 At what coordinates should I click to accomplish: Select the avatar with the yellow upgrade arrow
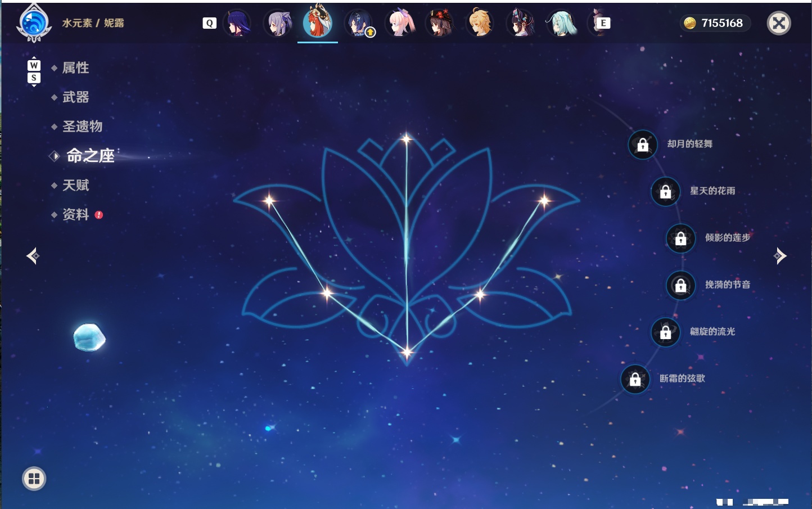coord(358,23)
